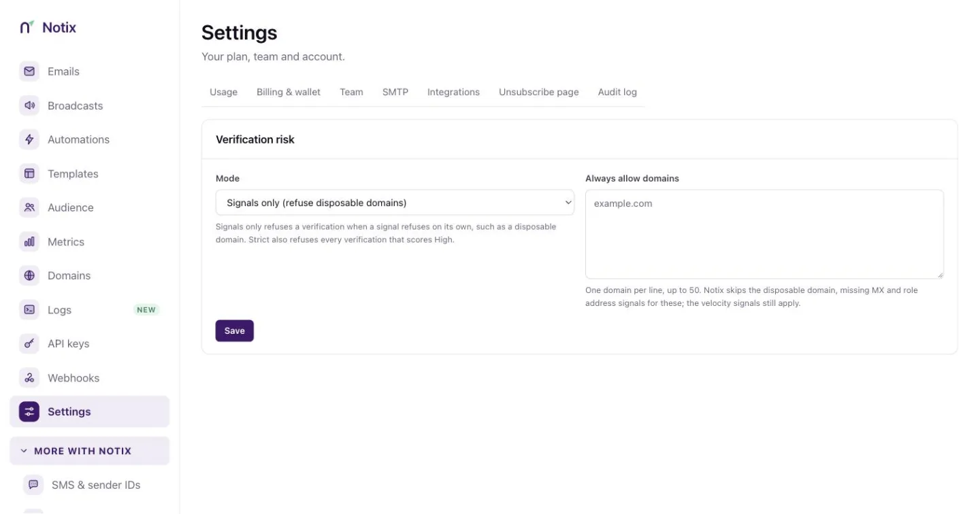Image resolution: width=980 pixels, height=514 pixels.
Task: Click the Domains globe icon
Action: coord(29,275)
